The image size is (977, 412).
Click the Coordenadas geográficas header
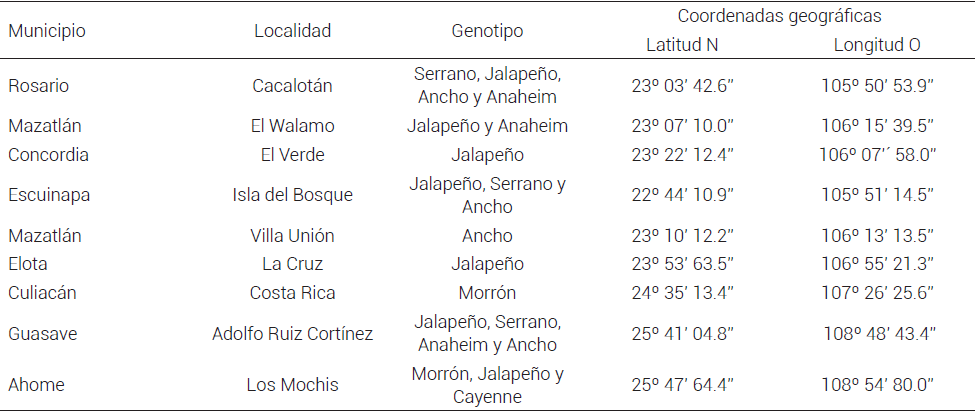pyautogui.click(x=779, y=16)
